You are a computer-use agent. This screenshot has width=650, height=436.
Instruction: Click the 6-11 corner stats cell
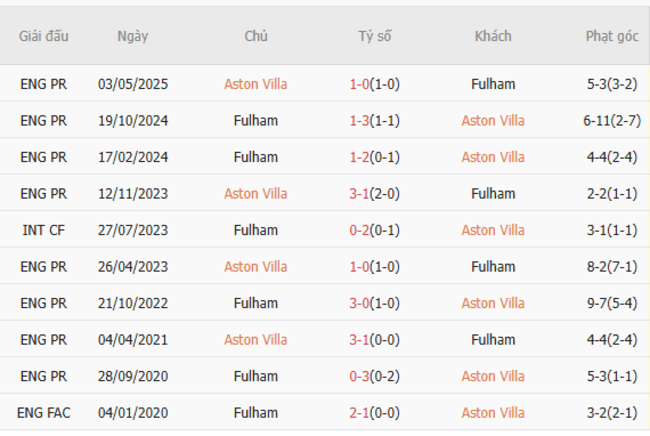click(x=611, y=121)
